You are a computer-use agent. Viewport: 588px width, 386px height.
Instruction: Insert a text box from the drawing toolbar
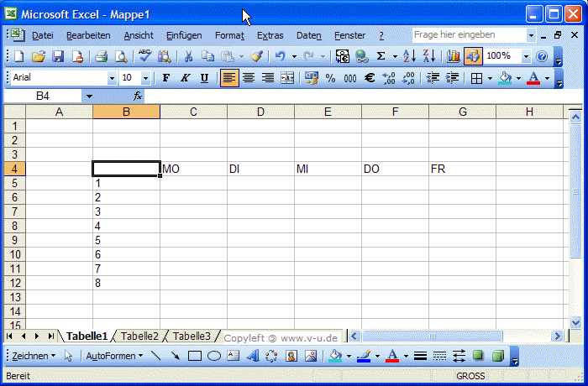[234, 356]
